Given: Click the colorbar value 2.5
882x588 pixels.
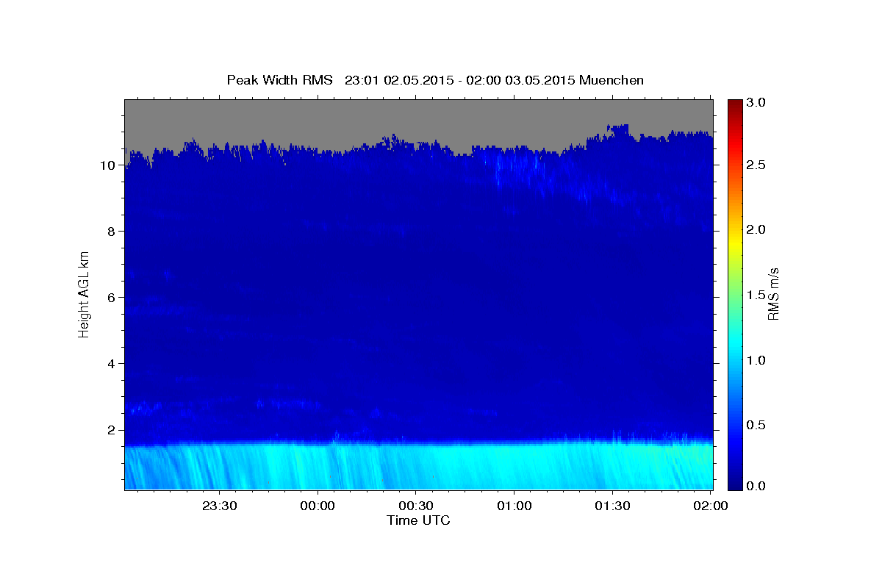Looking at the screenshot, I should click(758, 165).
